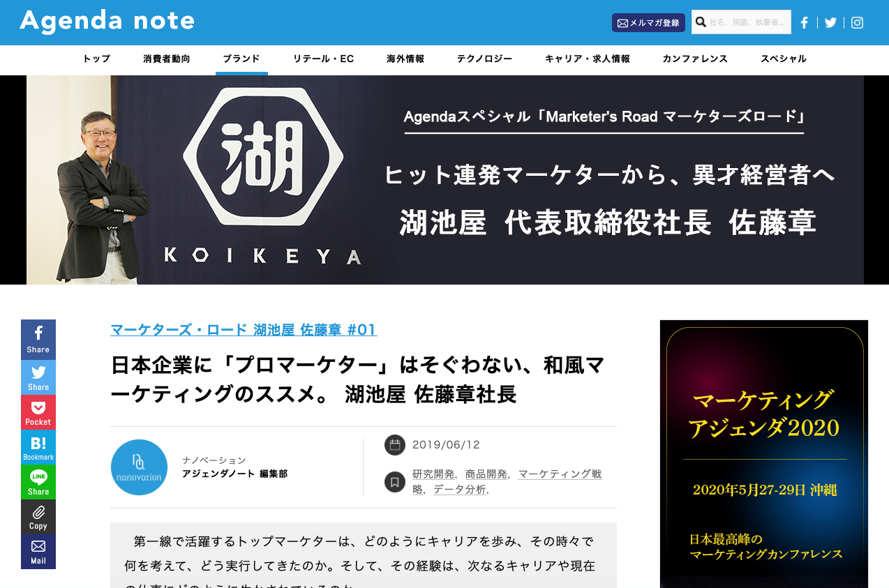Open Twitter icon in top header

coord(830,22)
